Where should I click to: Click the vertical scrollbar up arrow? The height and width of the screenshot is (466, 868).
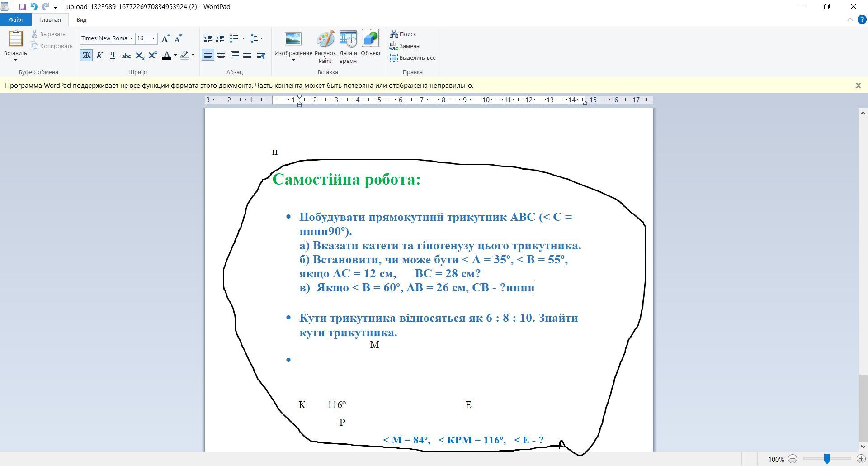863,113
